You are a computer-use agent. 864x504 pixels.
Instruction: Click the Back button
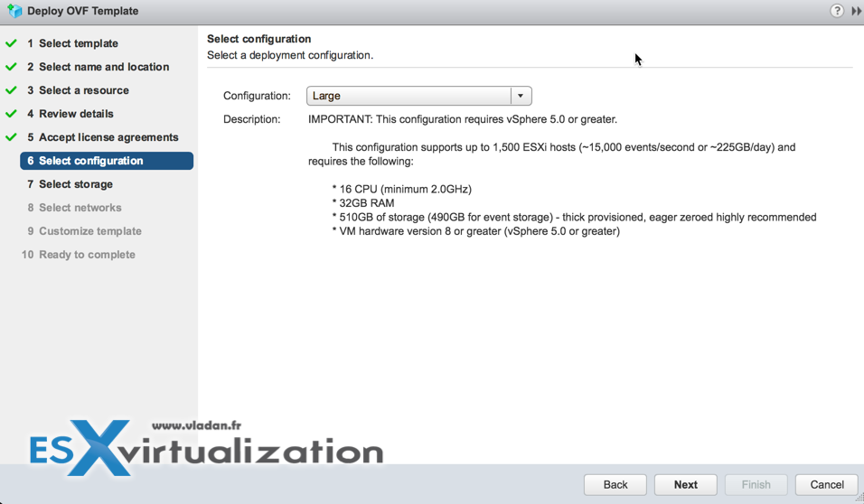click(x=615, y=485)
